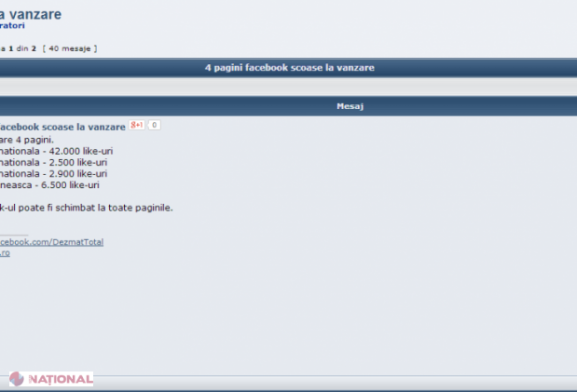
Task: Open the post title 'facebook scoase la vanzare'
Action: pyautogui.click(x=62, y=127)
